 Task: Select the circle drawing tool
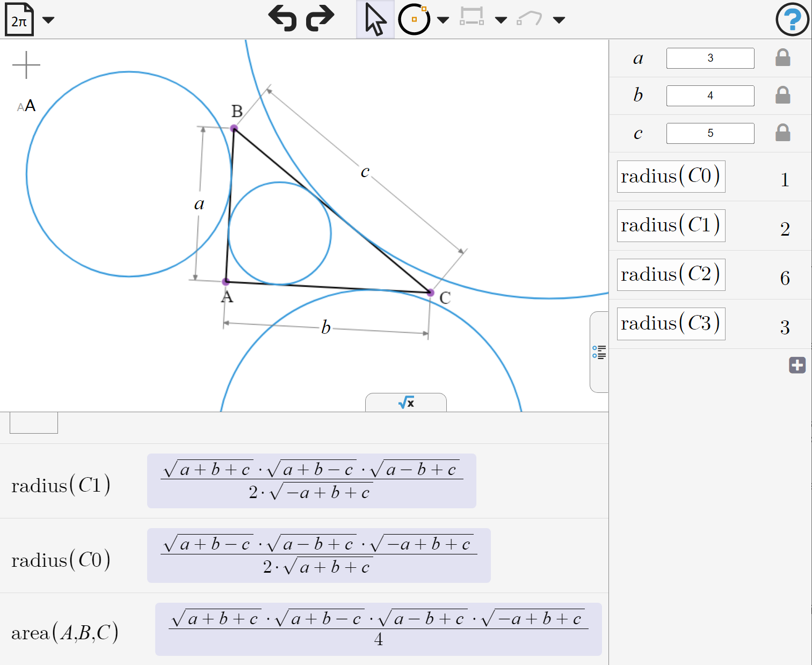[x=414, y=19]
